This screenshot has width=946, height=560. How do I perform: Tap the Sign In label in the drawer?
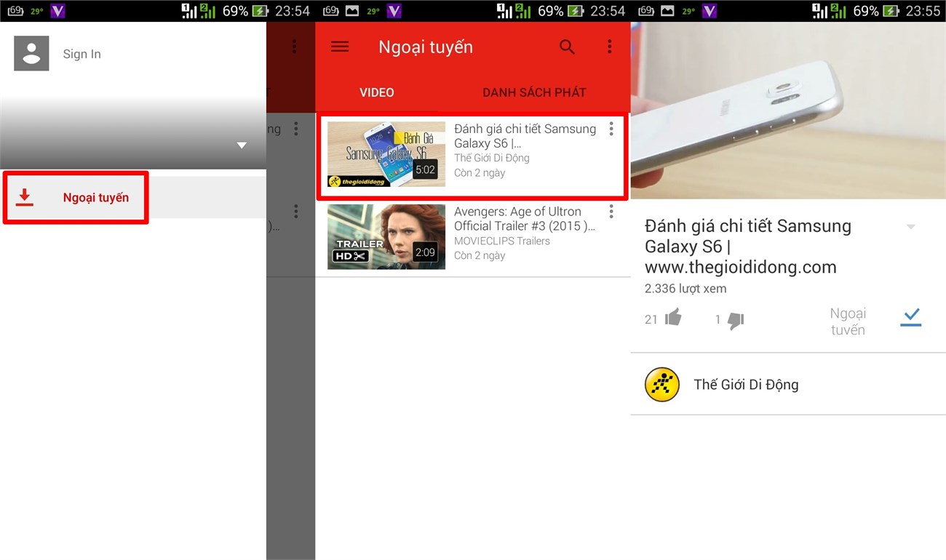pos(82,54)
